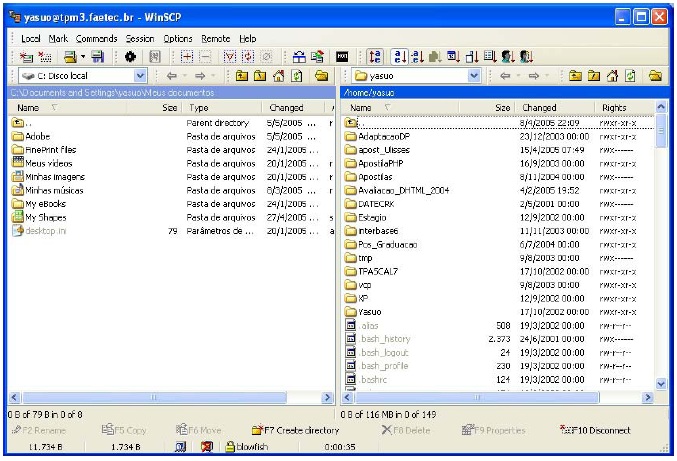Toggle ascending/descending sort order icon
This screenshot has height=461, width=677.
(x=375, y=57)
